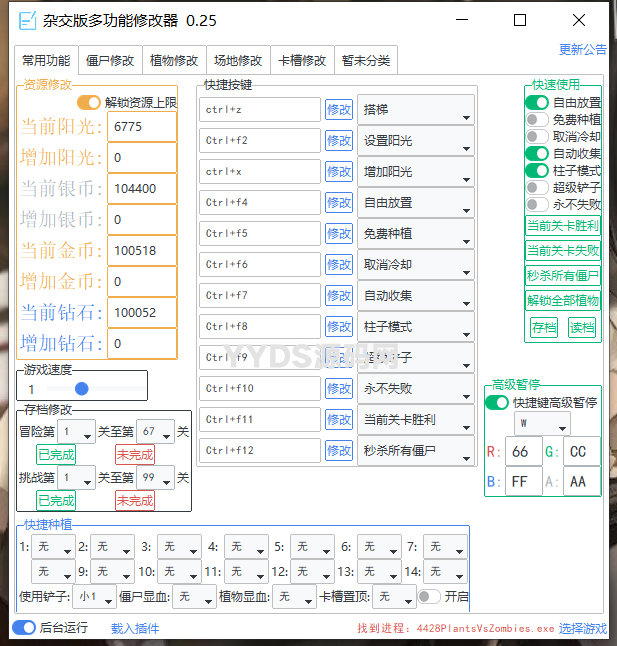This screenshot has width=617, height=646.
Task: Click the app logo icon in title bar
Action: pos(28,20)
